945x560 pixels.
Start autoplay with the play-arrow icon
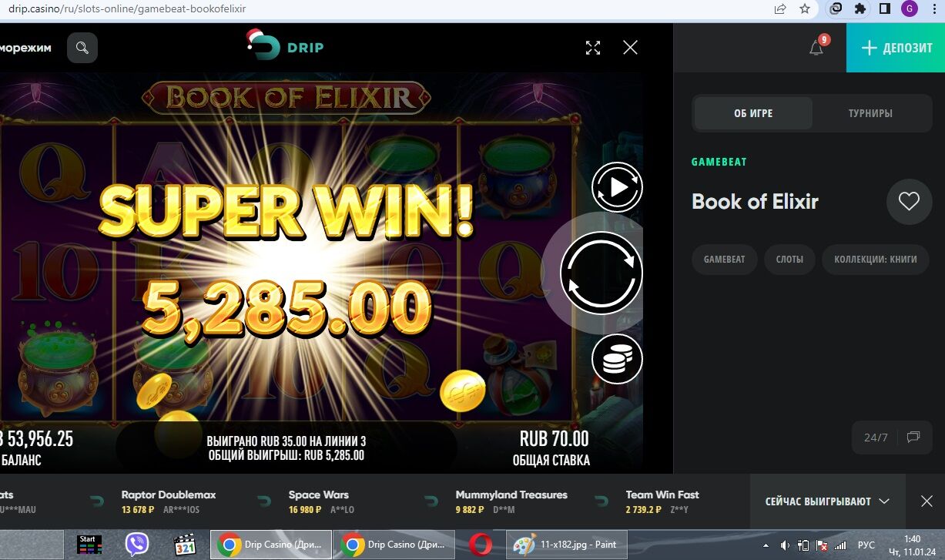[x=617, y=187]
